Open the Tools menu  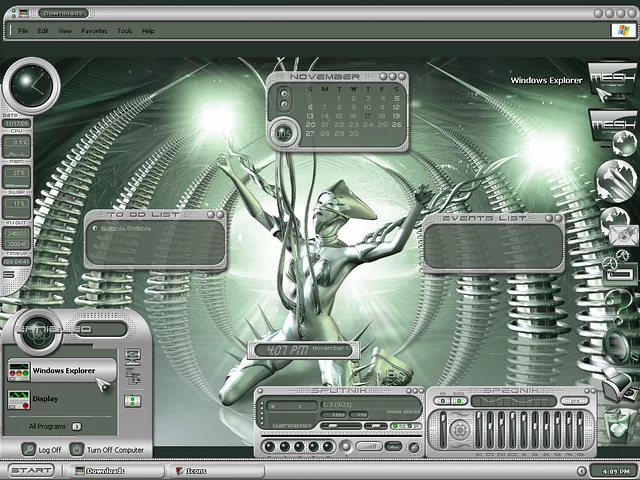point(124,31)
